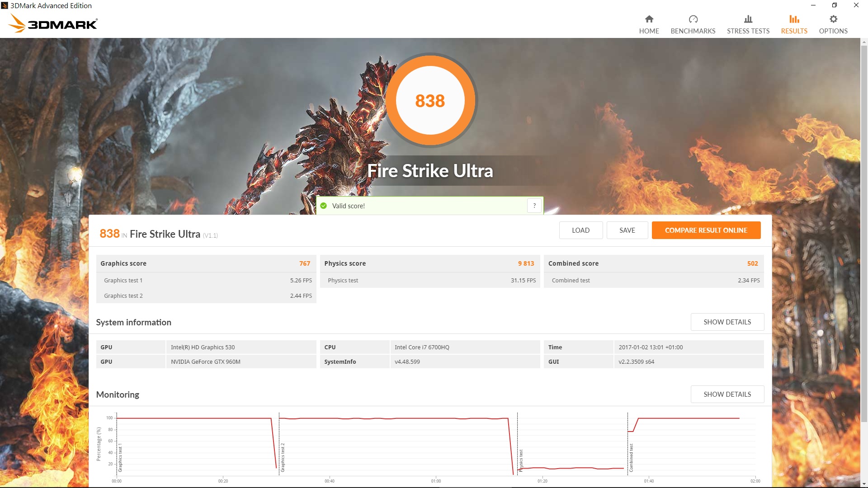The image size is (868, 488).
Task: Click the Valid score! message text
Action: coord(349,206)
